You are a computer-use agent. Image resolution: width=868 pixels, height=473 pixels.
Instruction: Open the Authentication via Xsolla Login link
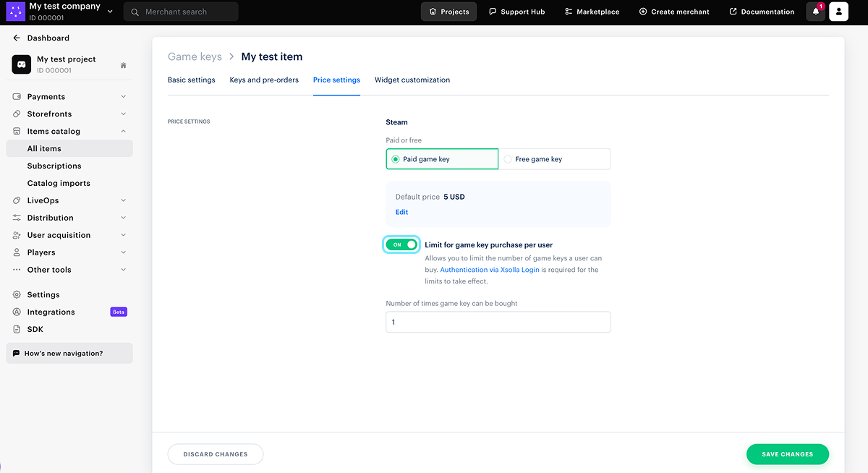click(x=490, y=270)
